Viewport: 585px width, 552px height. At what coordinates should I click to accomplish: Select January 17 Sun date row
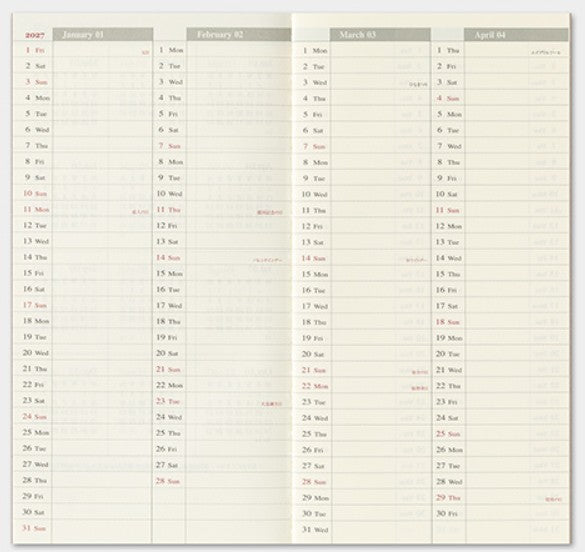click(83, 305)
